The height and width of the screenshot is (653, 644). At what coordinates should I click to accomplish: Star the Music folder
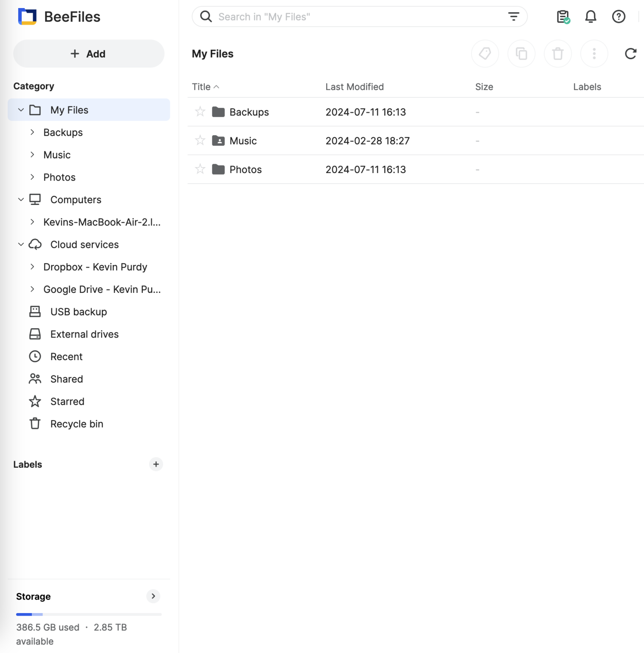199,140
